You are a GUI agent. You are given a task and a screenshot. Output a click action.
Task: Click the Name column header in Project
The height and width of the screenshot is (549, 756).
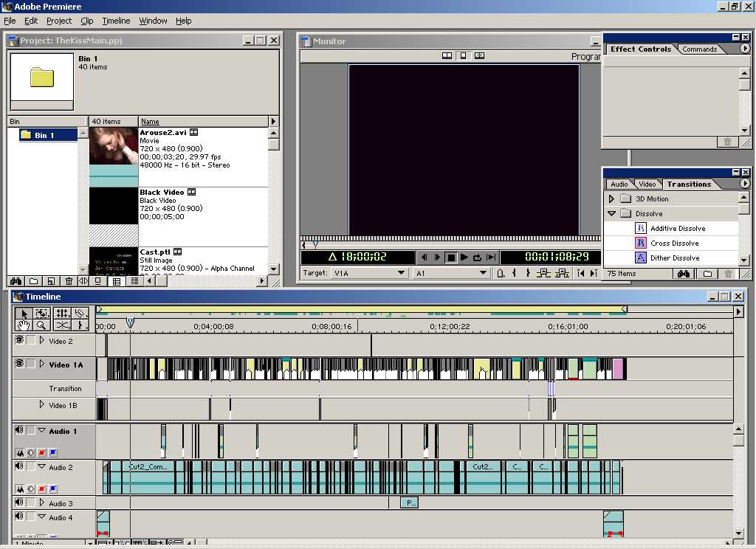coord(150,122)
